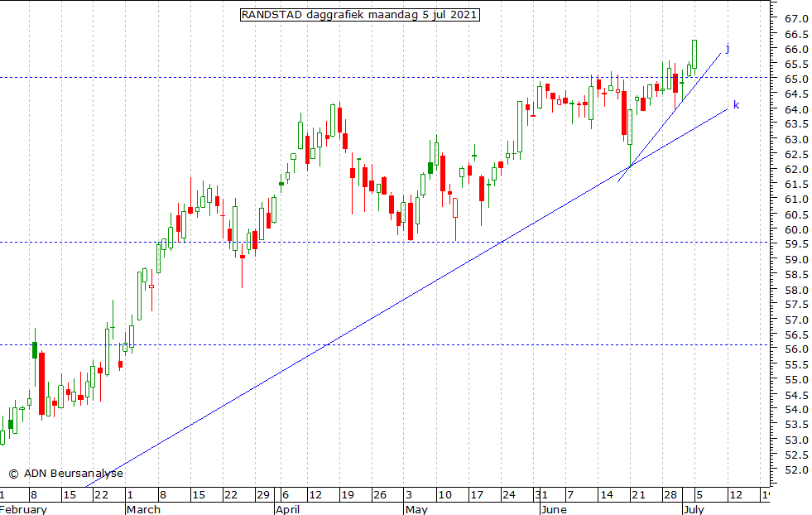Viewport: 812px width, 515px height.
Task: Click the 56.0 price axis label
Action: click(x=796, y=349)
